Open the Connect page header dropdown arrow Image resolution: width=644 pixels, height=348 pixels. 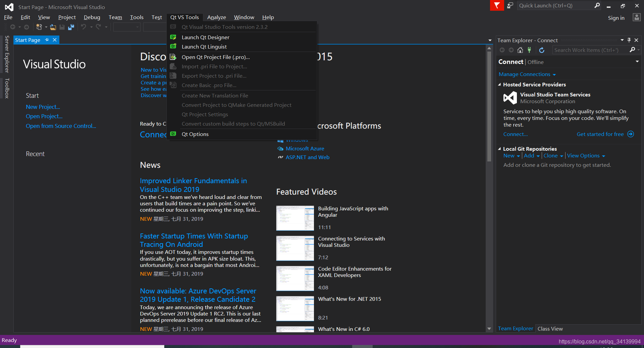point(637,62)
